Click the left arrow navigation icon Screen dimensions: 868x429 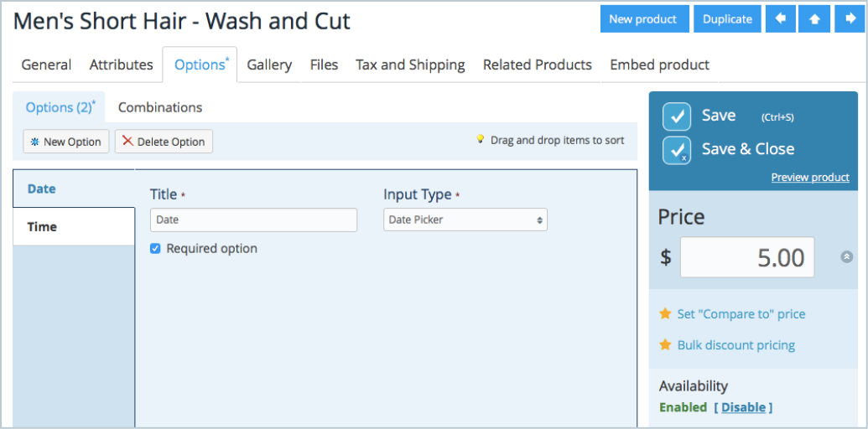click(x=781, y=18)
